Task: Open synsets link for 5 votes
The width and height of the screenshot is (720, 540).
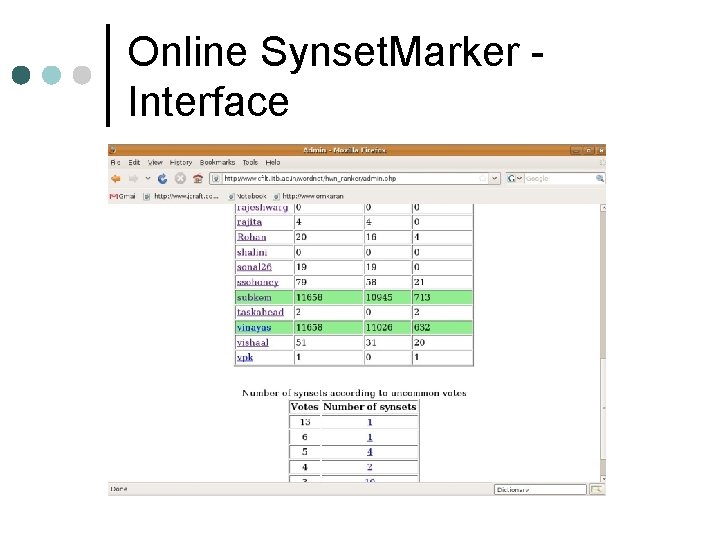Action: click(x=370, y=452)
